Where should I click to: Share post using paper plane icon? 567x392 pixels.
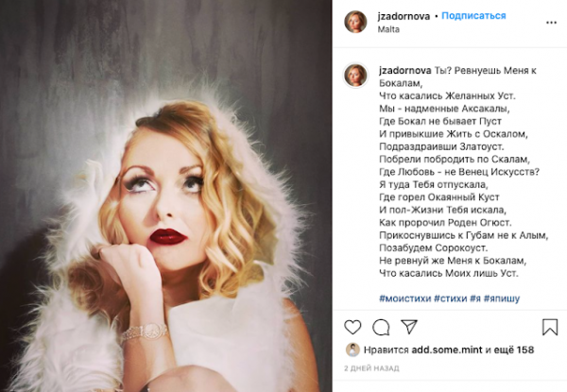click(409, 327)
